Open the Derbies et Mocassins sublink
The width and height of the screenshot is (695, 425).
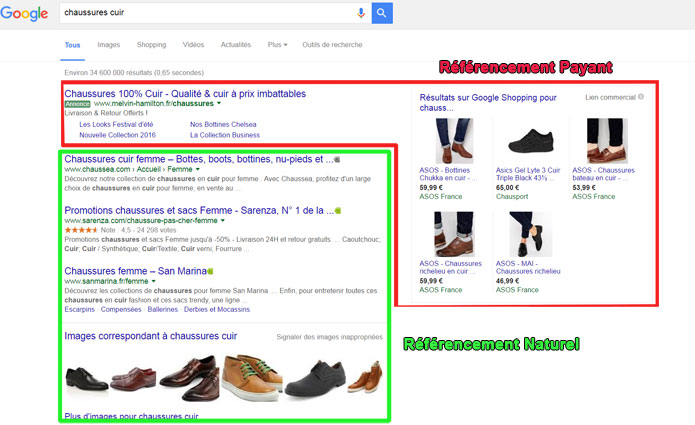(x=217, y=309)
